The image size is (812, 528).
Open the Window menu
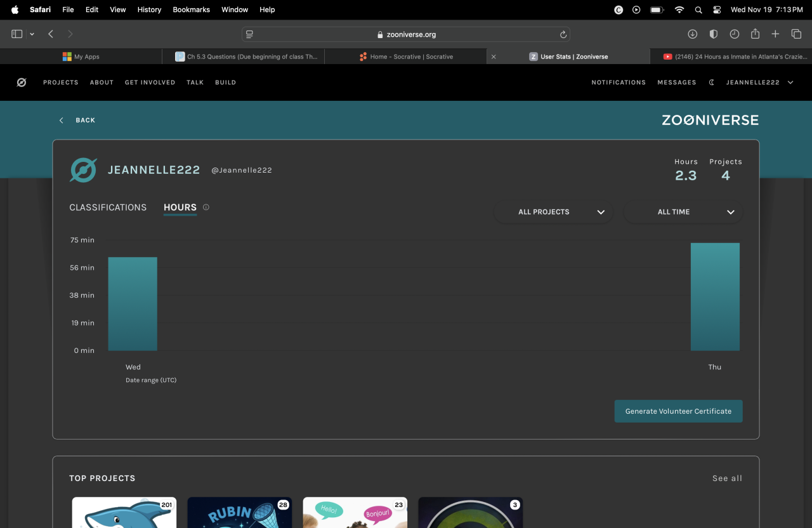pyautogui.click(x=235, y=10)
